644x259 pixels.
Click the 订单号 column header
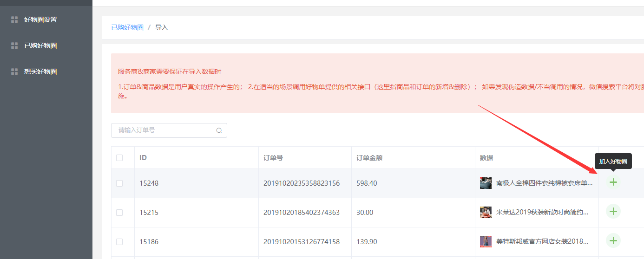(273, 158)
